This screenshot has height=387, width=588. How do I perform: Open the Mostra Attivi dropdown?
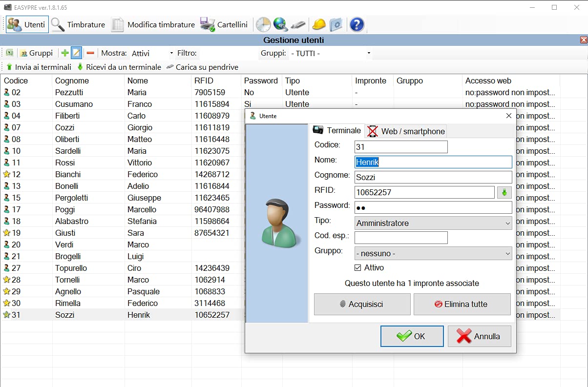coord(152,53)
